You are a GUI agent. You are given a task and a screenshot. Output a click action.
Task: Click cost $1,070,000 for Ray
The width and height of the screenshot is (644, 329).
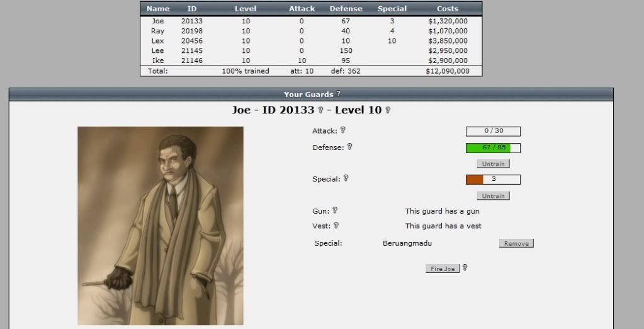[x=448, y=31]
